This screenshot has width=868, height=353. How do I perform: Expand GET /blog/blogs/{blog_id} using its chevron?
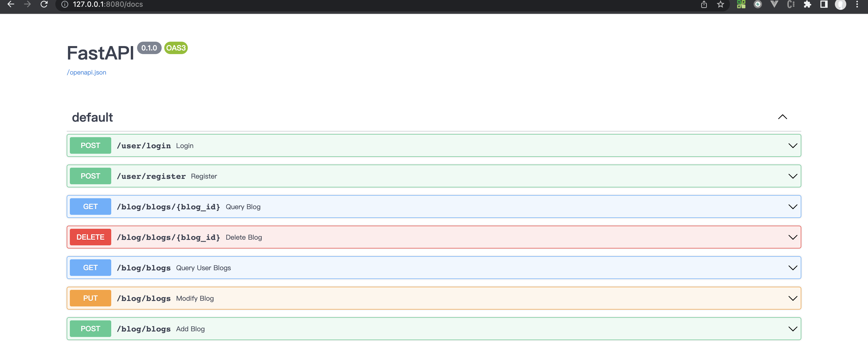[x=792, y=207]
